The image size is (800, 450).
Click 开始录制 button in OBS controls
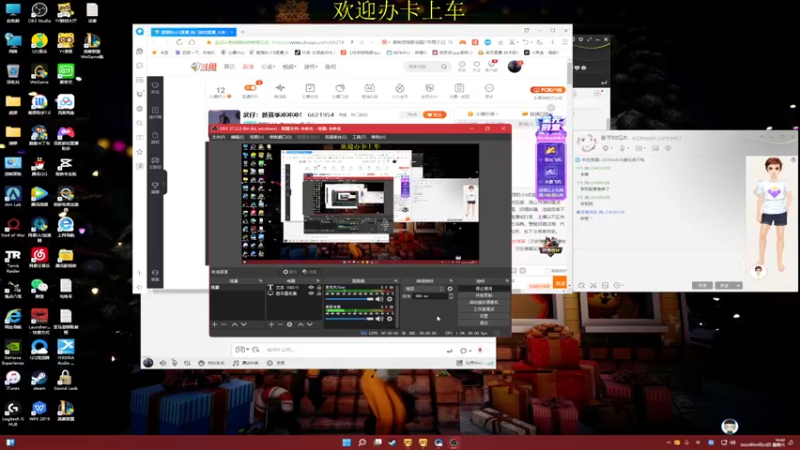click(x=484, y=295)
